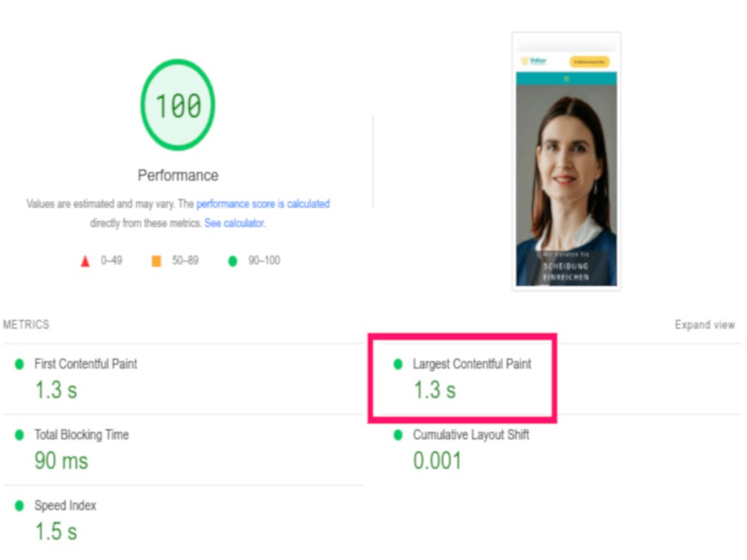Click the performance score 100 gauge
Image resolution: width=747 pixels, height=560 pixels.
coord(178,105)
